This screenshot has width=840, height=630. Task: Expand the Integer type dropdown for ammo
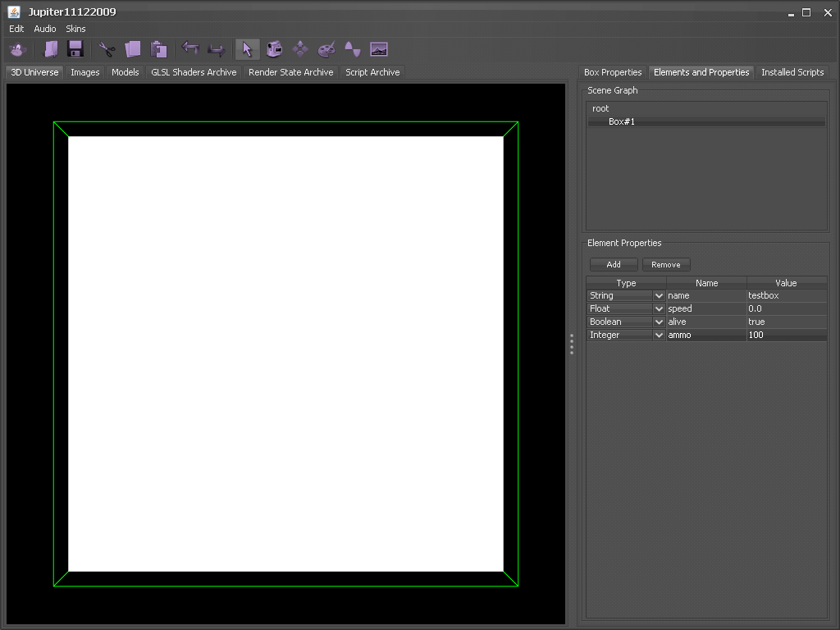(x=659, y=335)
